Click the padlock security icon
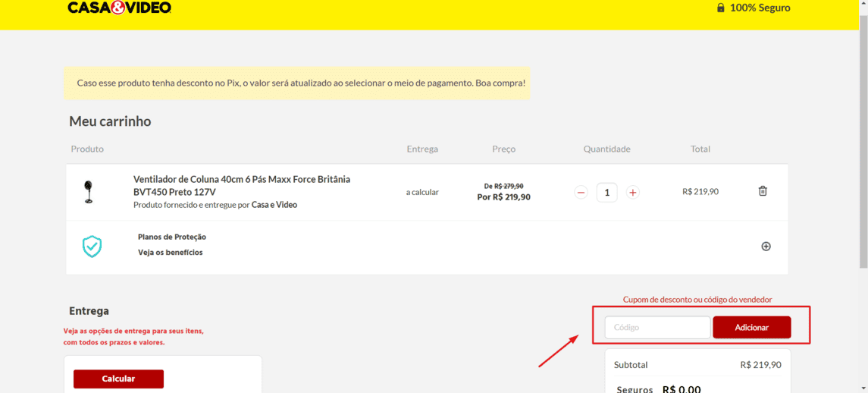This screenshot has width=868, height=393. 720,8
